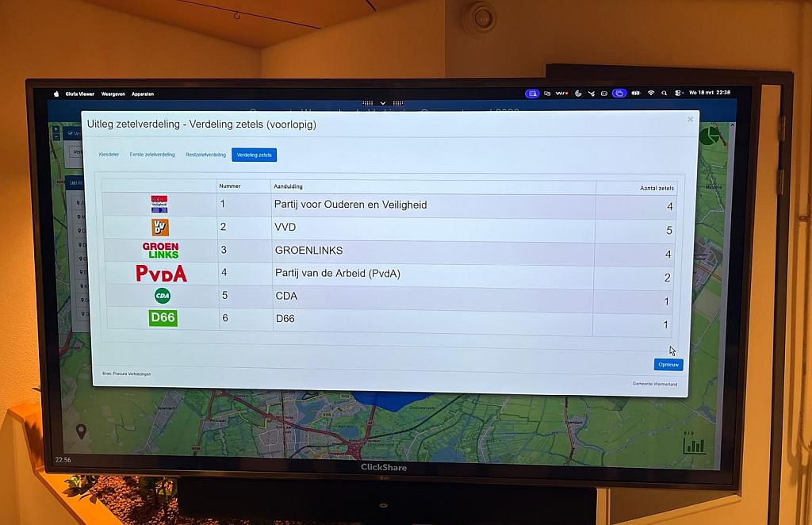Open the pie chart icon on map
812x525 pixels.
709,136
